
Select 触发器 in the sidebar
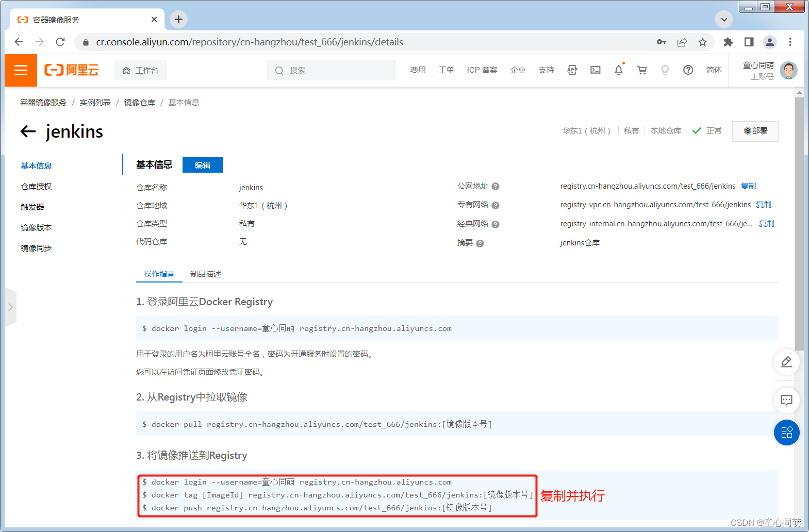pyautogui.click(x=32, y=207)
